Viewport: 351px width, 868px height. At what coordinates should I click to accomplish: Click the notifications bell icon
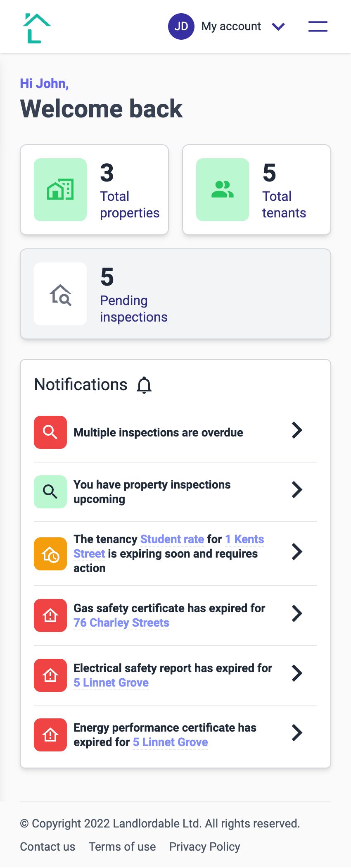tap(144, 384)
